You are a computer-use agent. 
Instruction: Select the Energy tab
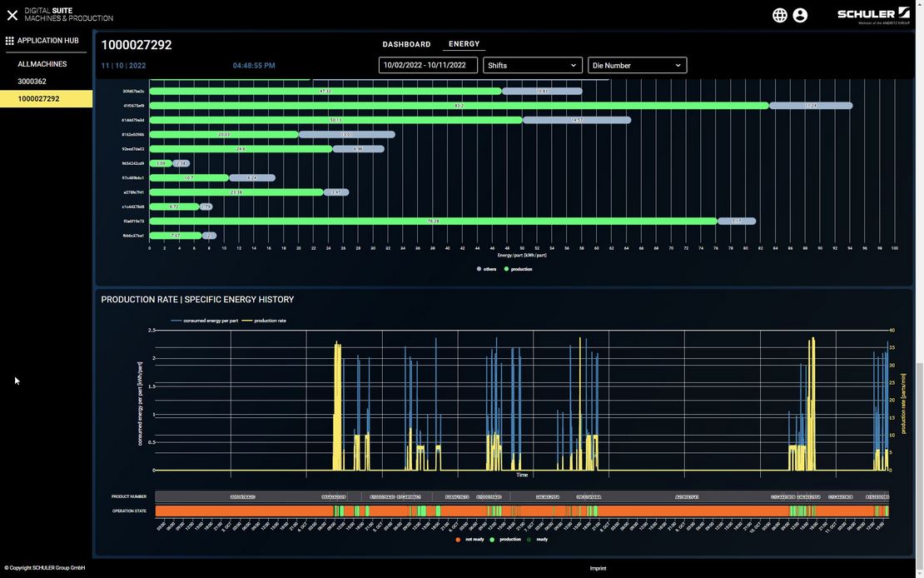[464, 44]
